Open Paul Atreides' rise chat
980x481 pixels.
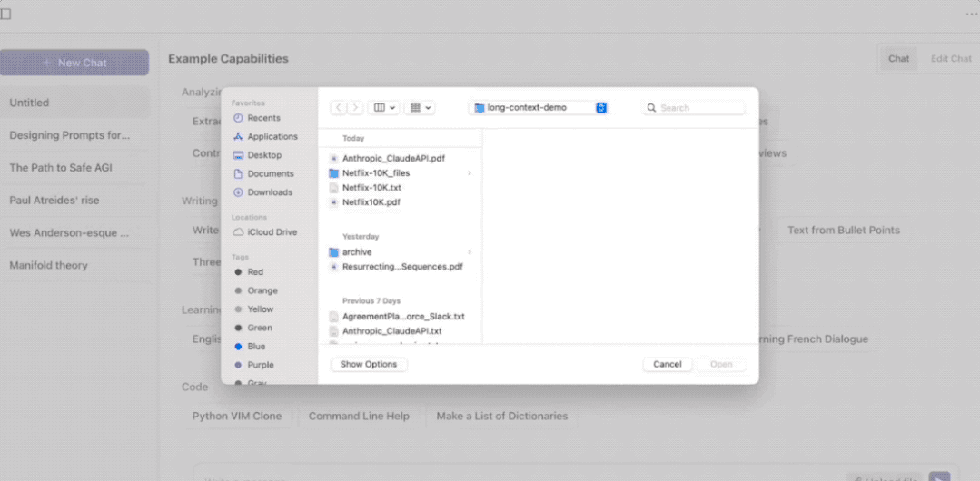[74, 200]
